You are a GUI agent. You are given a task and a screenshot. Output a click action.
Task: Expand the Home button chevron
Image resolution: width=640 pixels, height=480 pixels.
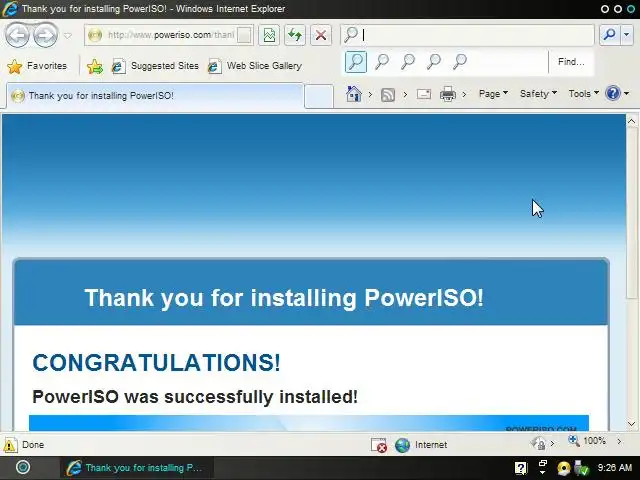[370, 94]
